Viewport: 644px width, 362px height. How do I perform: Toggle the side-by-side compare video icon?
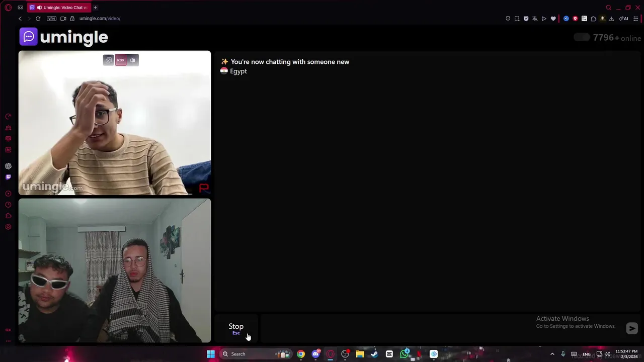[x=132, y=60]
